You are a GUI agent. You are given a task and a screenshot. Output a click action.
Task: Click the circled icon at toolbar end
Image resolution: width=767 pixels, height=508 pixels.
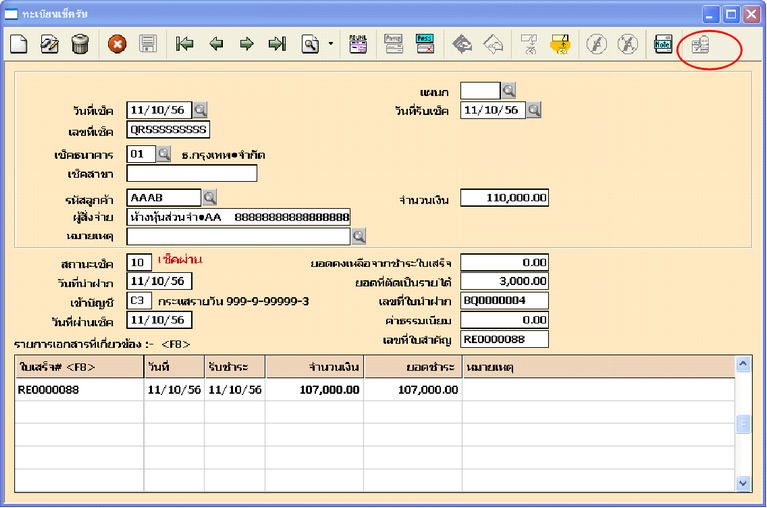tap(701, 44)
